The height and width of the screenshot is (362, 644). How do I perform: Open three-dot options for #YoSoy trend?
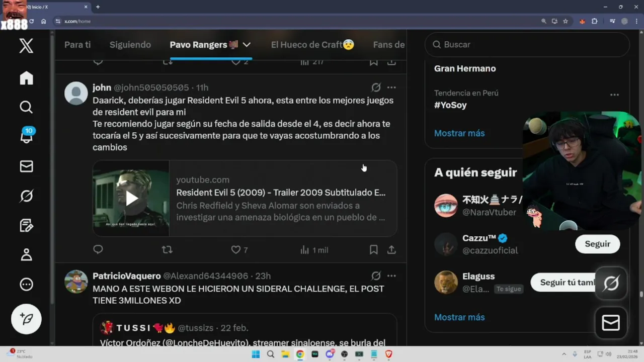coord(614,95)
